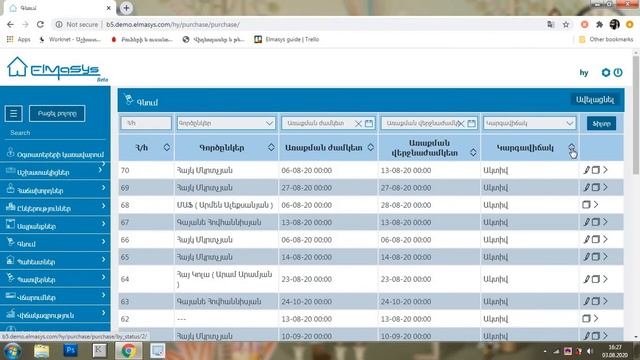
Task: Click the power logout icon in header
Action: 618,73
